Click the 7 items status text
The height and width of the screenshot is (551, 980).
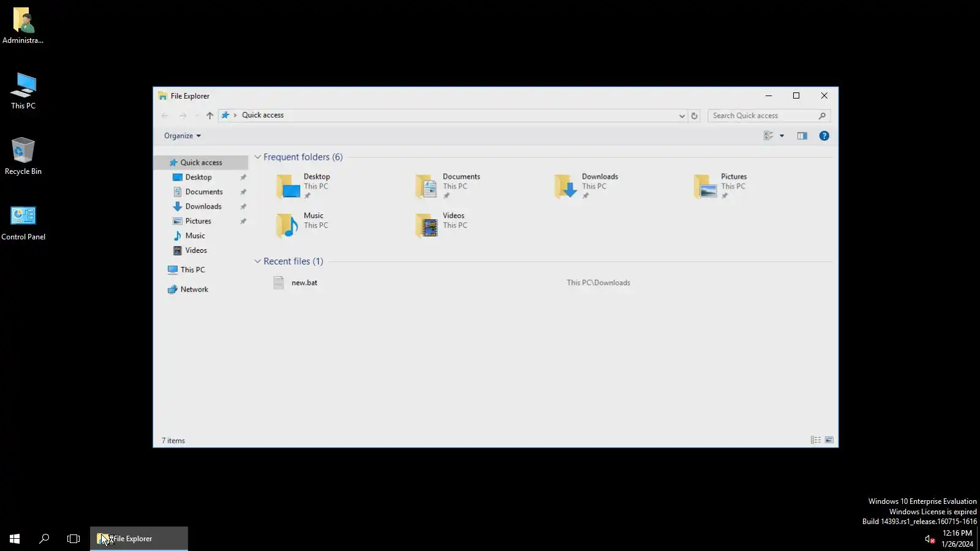click(x=173, y=441)
